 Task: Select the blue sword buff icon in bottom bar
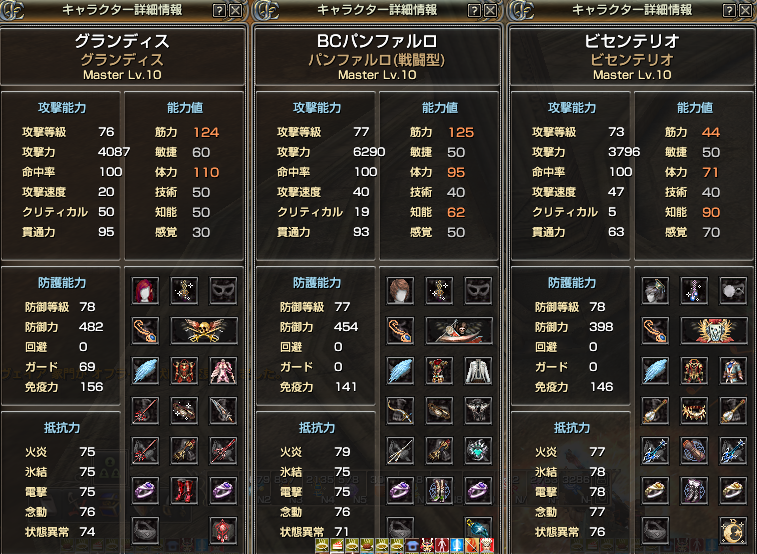(457, 546)
